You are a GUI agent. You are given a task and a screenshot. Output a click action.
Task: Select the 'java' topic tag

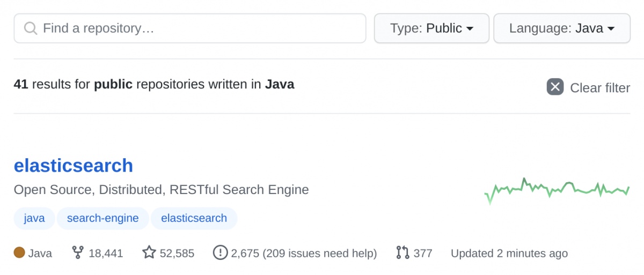pos(34,218)
